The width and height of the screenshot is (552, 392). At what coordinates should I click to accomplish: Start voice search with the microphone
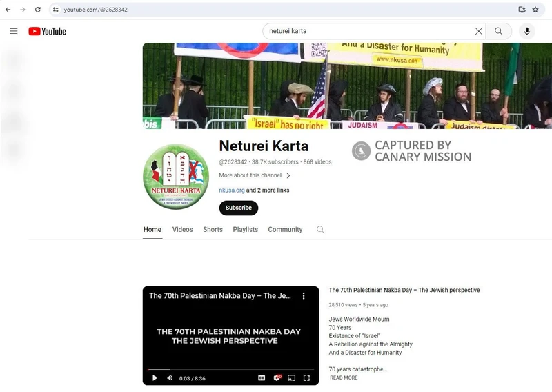(x=526, y=31)
